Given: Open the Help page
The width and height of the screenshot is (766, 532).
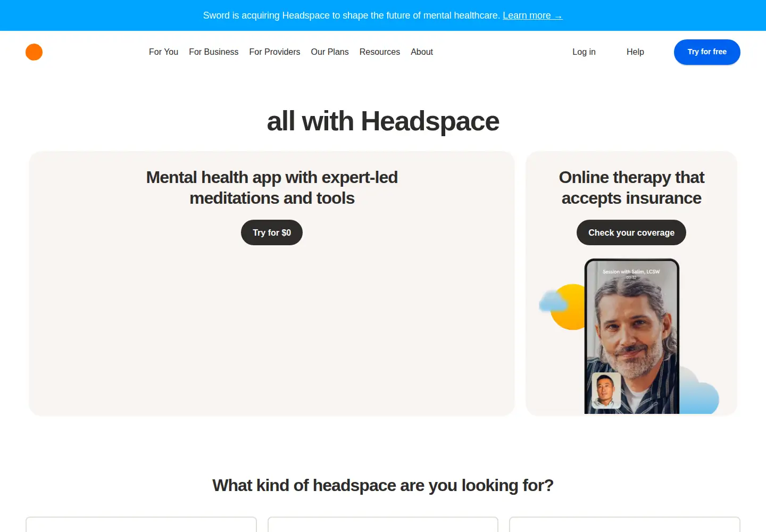Looking at the screenshot, I should click(635, 52).
